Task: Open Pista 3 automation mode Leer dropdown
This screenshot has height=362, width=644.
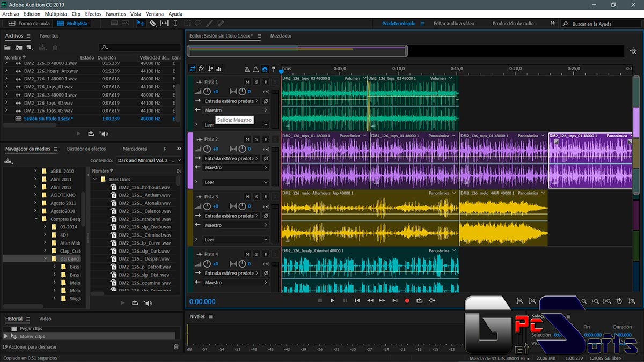Action: point(236,240)
